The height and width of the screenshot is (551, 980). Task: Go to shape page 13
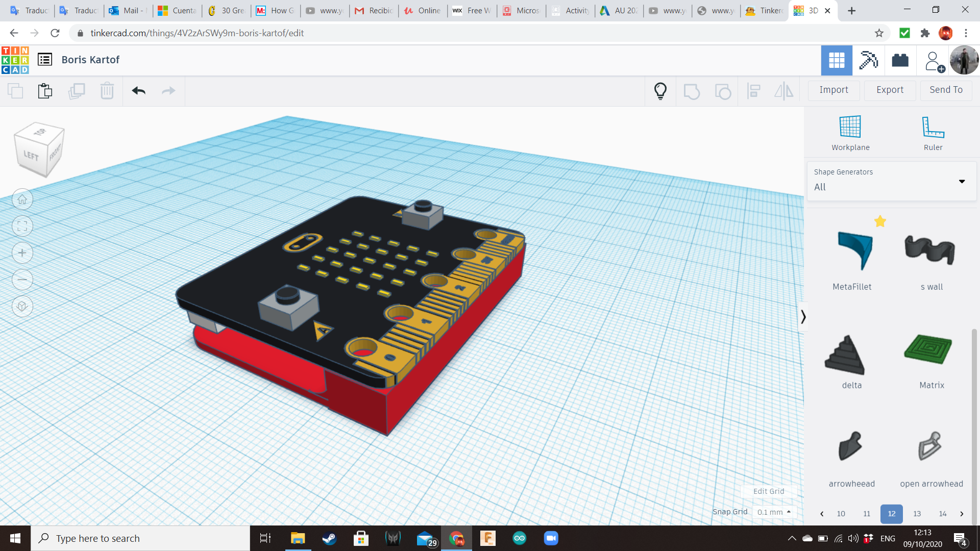click(x=917, y=514)
